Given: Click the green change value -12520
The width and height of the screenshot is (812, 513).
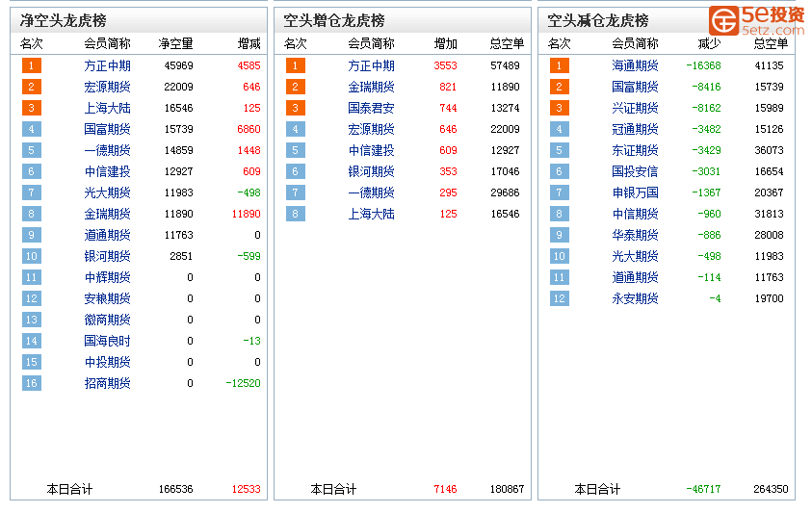Looking at the screenshot, I should (243, 384).
